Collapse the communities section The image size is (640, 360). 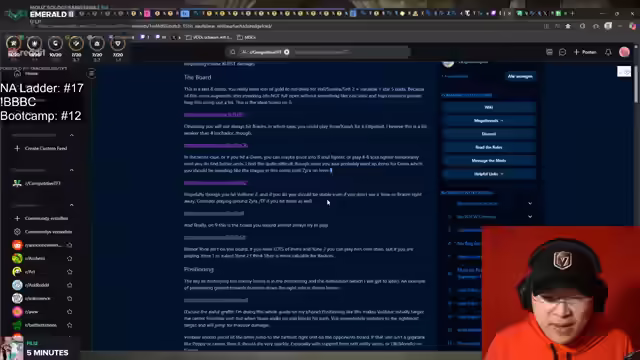coord(71,205)
